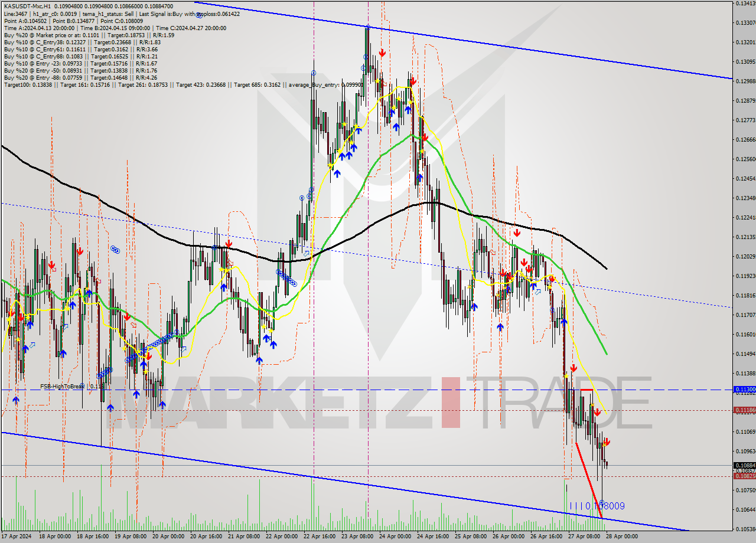Click the '23 Apr 08:00' time axis label
Screen dimensions: 756x543
pos(357,537)
